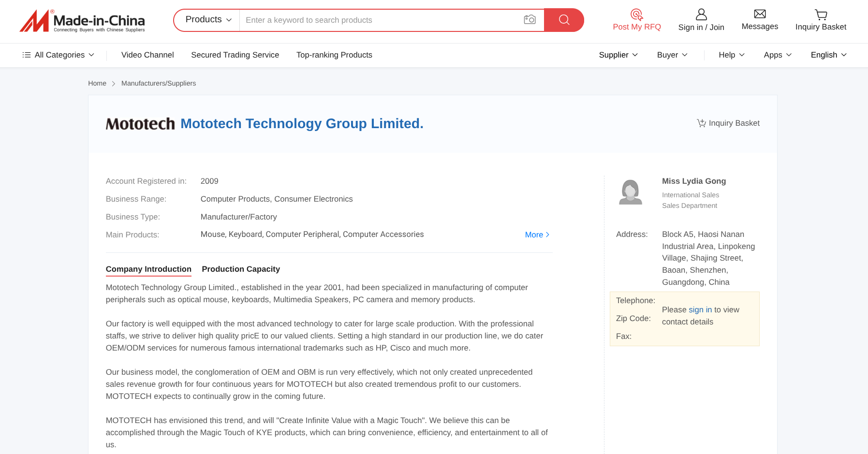The width and height of the screenshot is (868, 454).
Task: Click the Messages envelope icon
Action: pyautogui.click(x=760, y=14)
